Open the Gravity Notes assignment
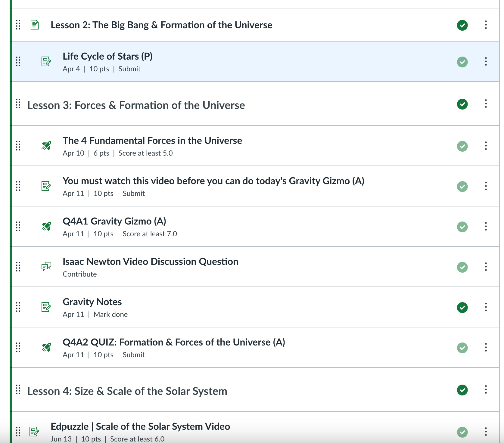Viewport: 504px width, 443px height. tap(92, 302)
